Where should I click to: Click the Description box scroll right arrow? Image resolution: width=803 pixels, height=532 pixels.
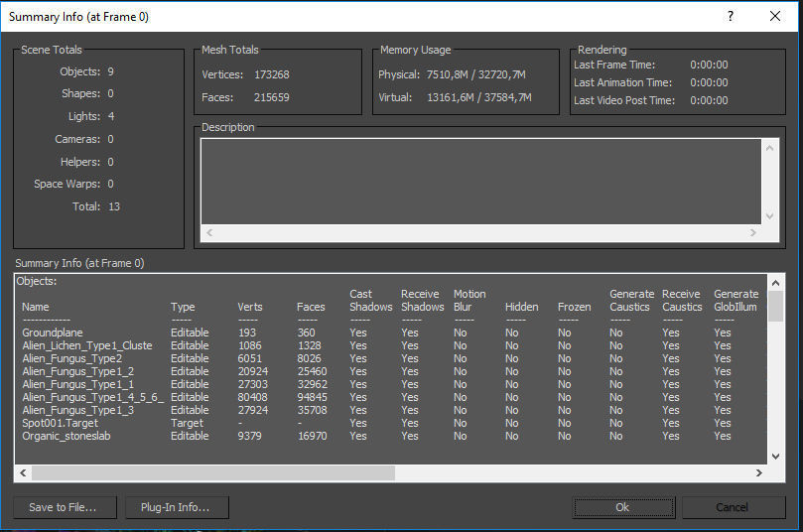tap(752, 232)
